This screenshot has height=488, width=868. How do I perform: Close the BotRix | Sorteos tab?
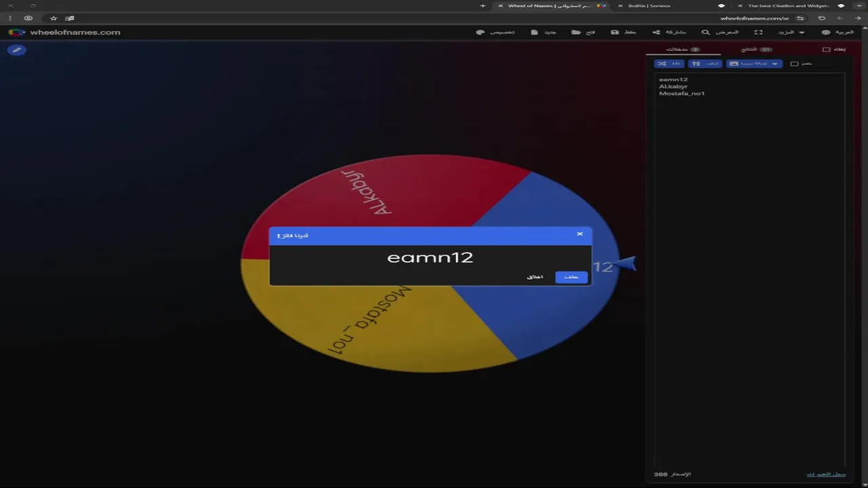point(620,5)
